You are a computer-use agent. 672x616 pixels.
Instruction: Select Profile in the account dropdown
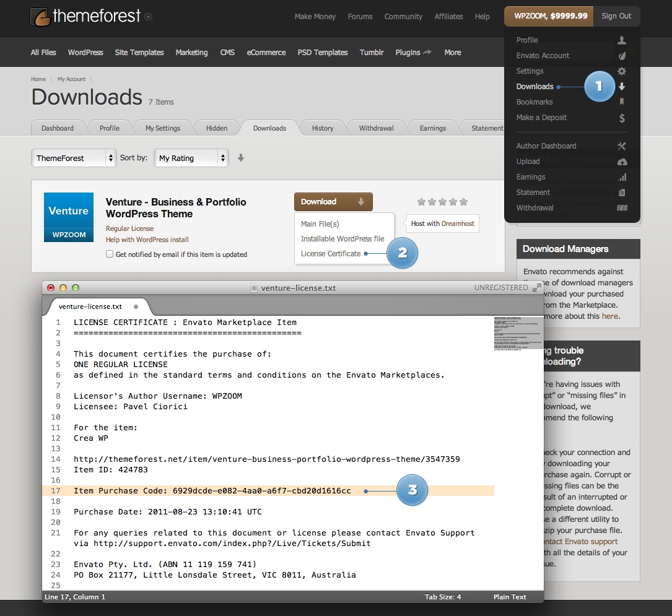pyautogui.click(x=527, y=40)
